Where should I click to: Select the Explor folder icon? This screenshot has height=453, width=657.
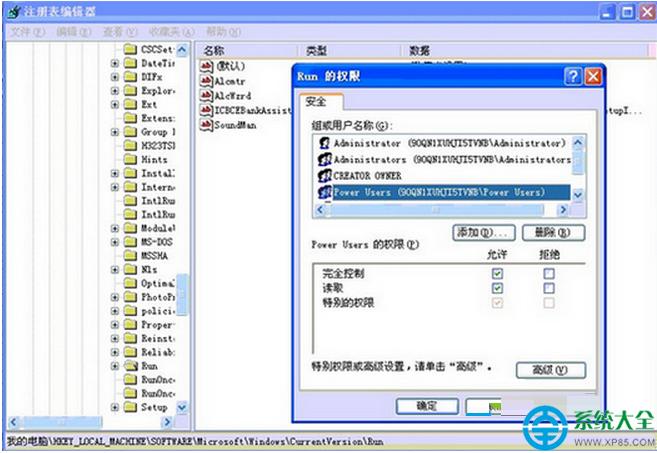[131, 91]
